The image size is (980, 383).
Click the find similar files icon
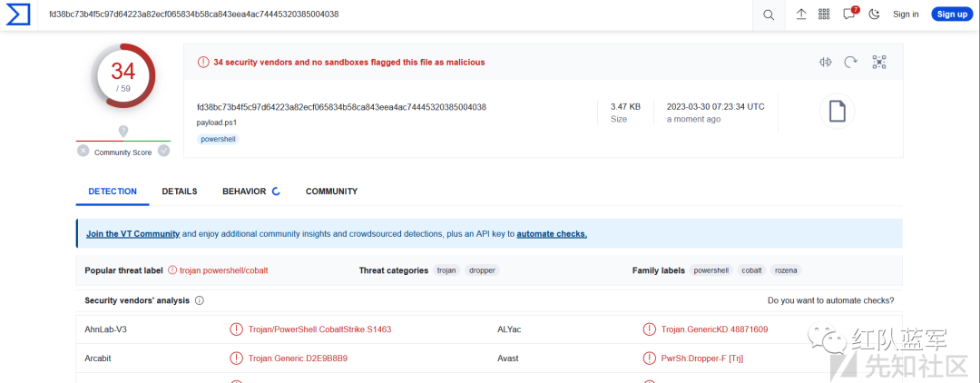coord(826,62)
